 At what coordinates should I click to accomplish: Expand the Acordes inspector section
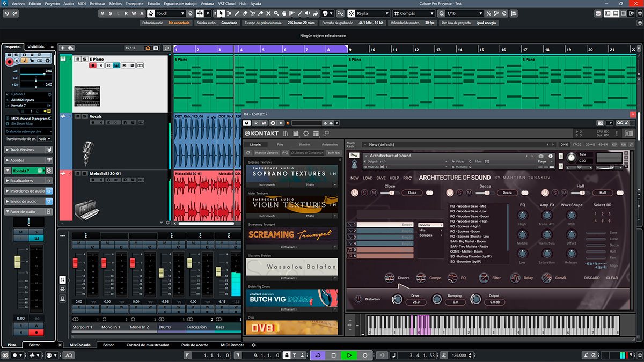pyautogui.click(x=28, y=160)
